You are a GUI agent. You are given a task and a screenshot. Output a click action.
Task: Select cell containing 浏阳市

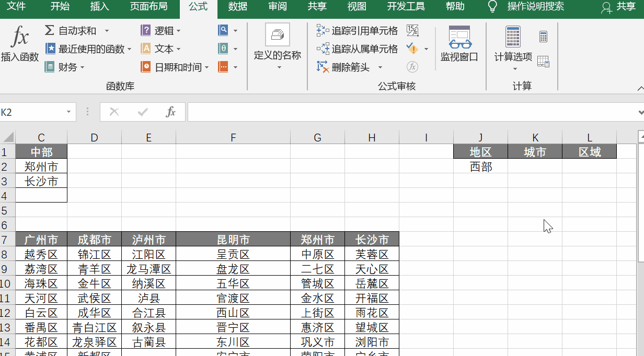coord(372,342)
